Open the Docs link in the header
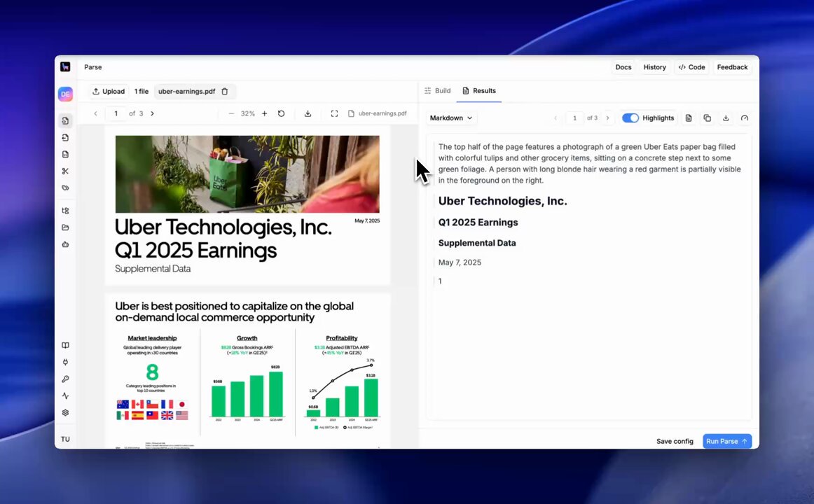This screenshot has height=504, width=814. pos(623,67)
